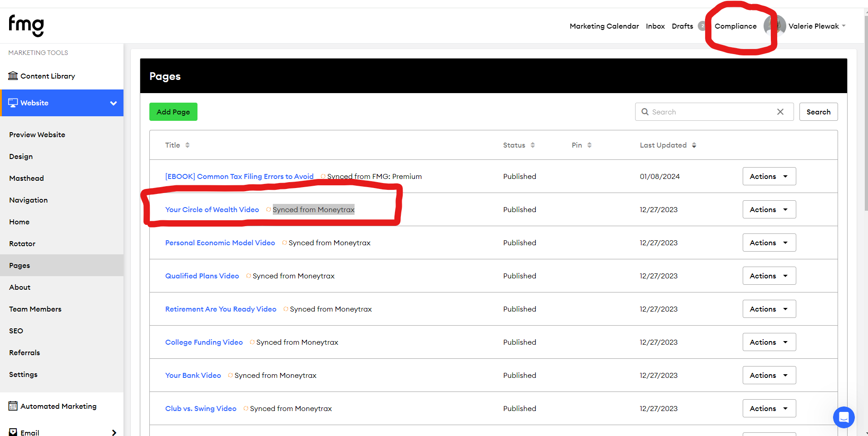Focus the pages Search input field
Viewport: 868px width, 436px height.
tap(714, 112)
